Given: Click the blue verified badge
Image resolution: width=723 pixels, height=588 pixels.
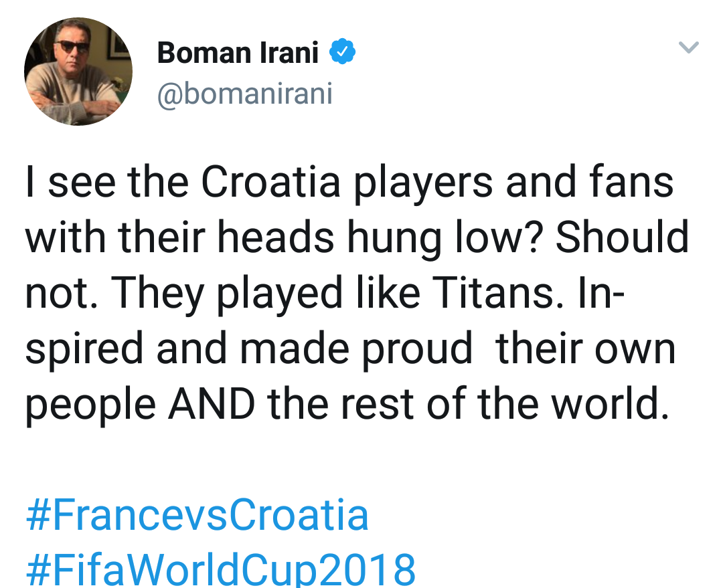Looking at the screenshot, I should 342,52.
